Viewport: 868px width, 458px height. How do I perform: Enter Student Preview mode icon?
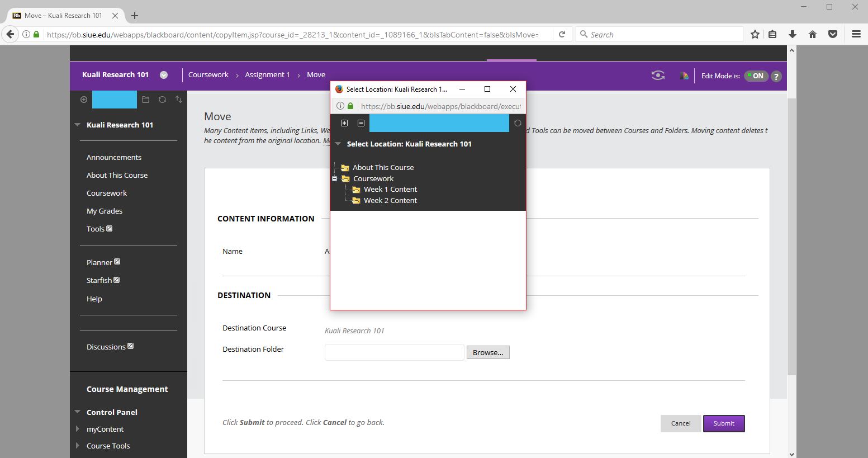658,75
